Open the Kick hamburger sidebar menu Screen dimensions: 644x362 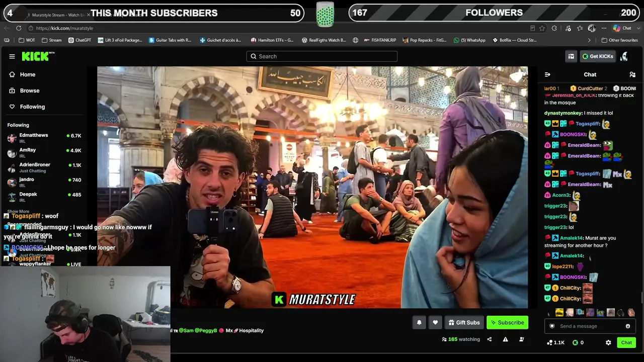12,56
